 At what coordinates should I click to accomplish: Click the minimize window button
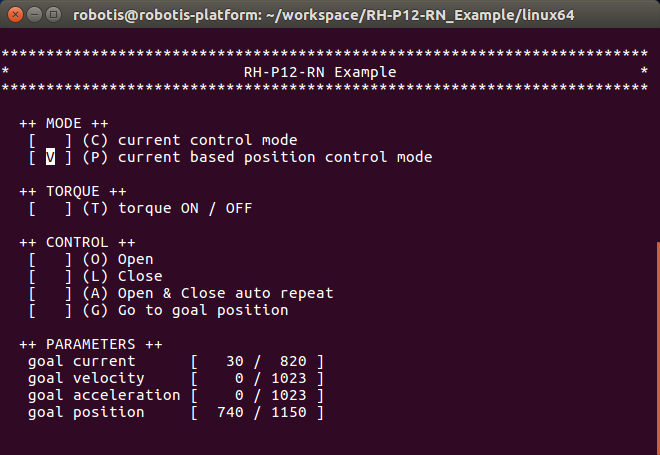coord(33,15)
